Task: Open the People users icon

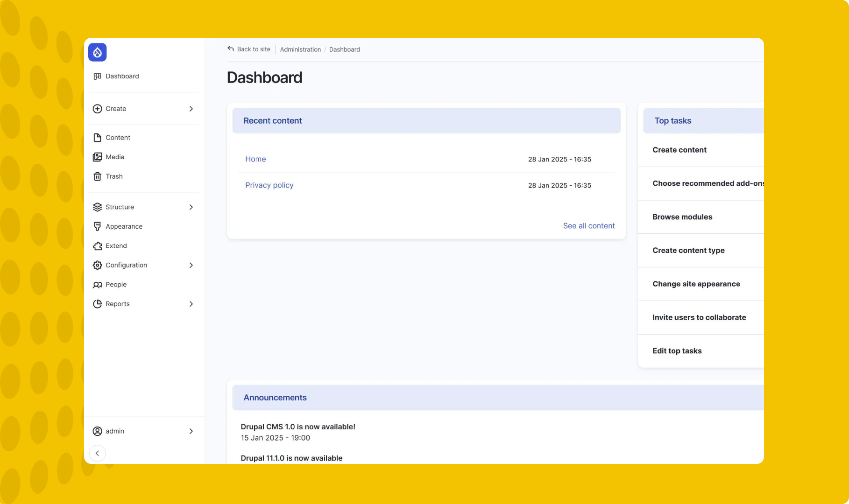Action: click(x=97, y=285)
